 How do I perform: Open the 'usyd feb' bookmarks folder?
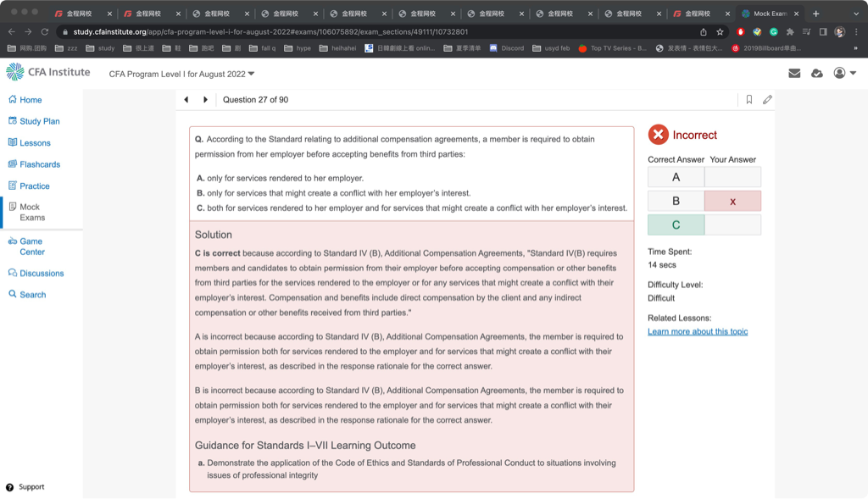pos(551,48)
